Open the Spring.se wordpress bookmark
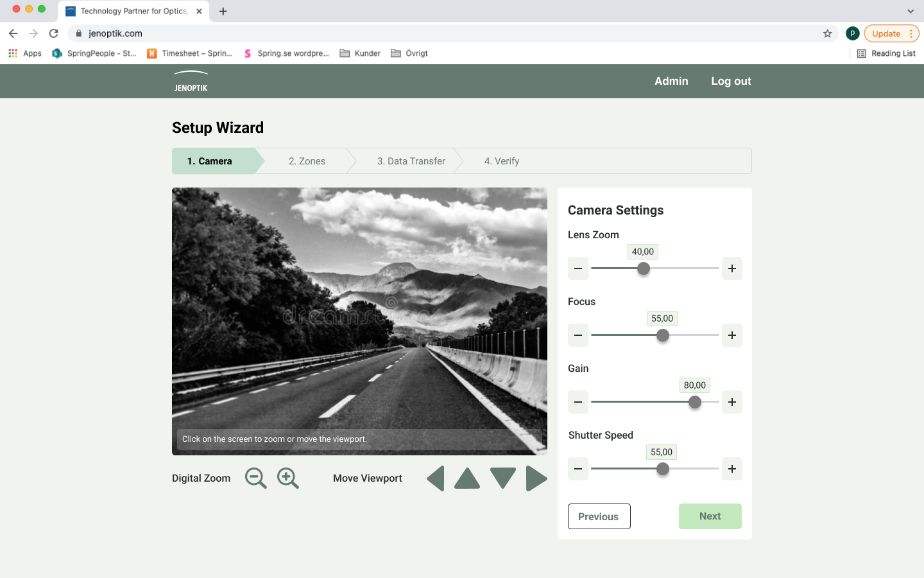 tap(286, 53)
